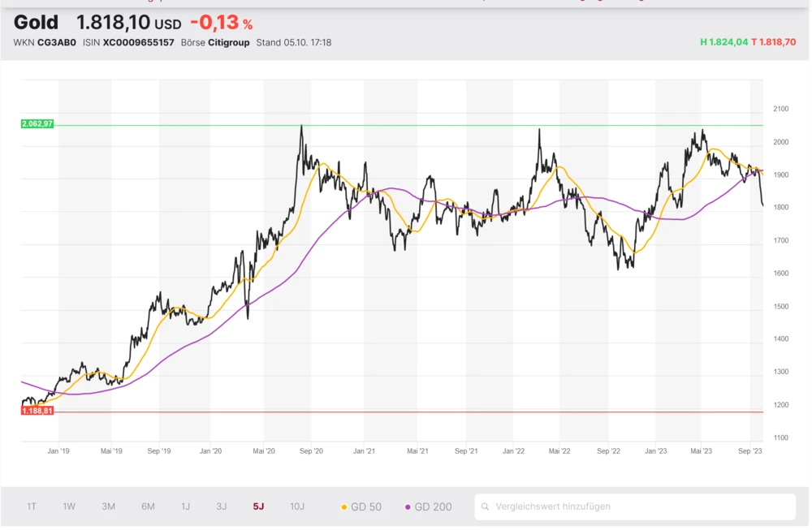The height and width of the screenshot is (530, 812).
Task: Select the 1W time range
Action: [x=69, y=506]
